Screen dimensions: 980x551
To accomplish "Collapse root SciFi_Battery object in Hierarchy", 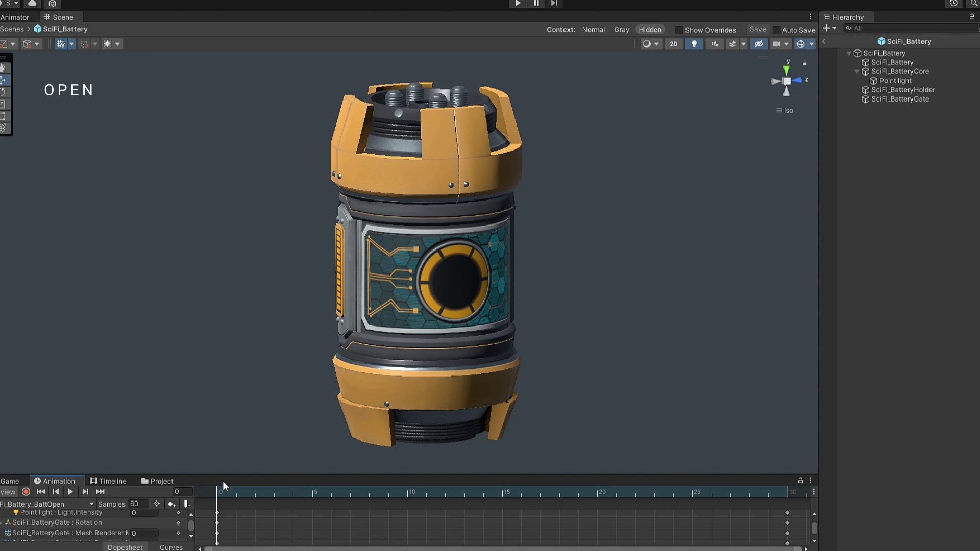I will pos(849,53).
